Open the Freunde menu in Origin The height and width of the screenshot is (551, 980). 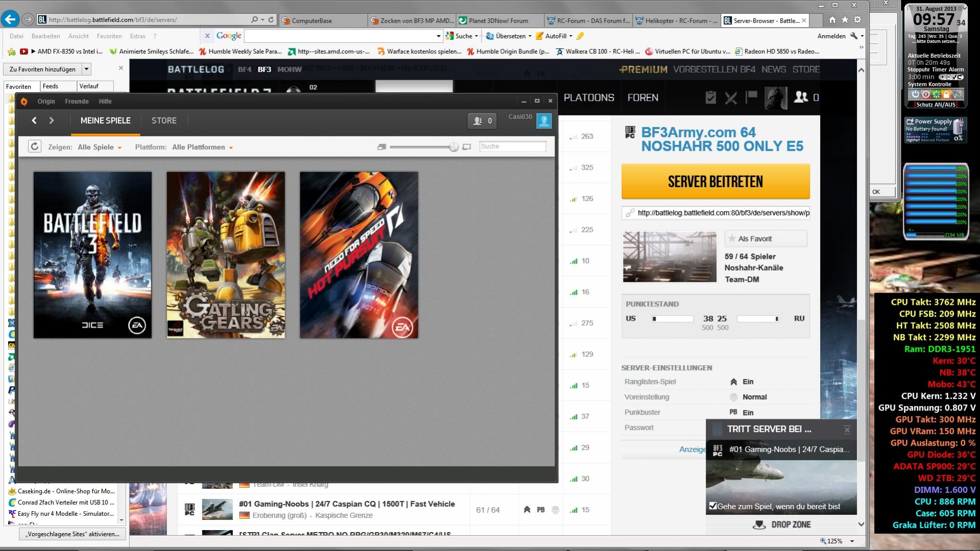(77, 101)
